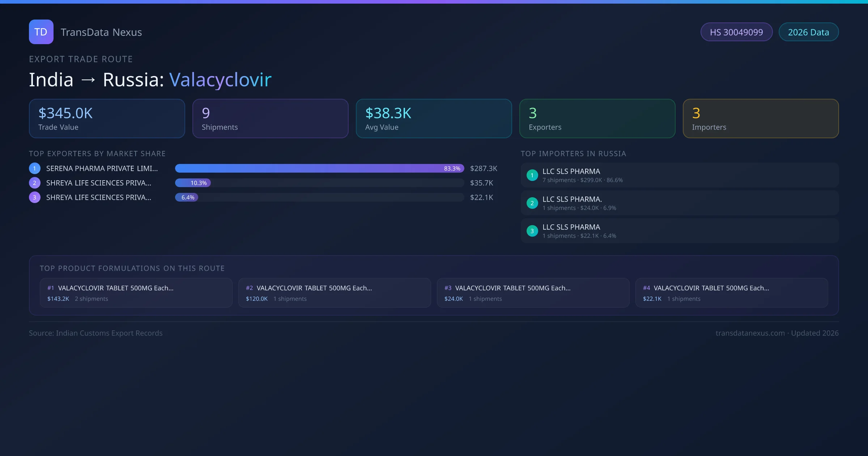Click the TD logo icon
Screen dimensions: 868x456
point(41,32)
